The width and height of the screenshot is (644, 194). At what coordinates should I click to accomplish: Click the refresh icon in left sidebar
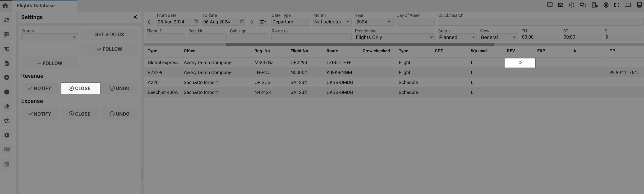tap(7, 20)
